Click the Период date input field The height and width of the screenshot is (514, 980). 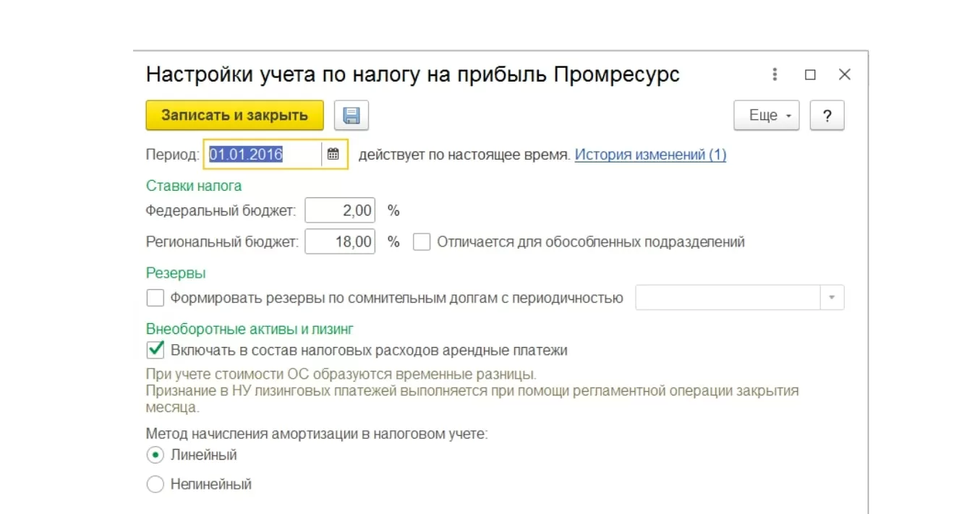click(x=263, y=154)
